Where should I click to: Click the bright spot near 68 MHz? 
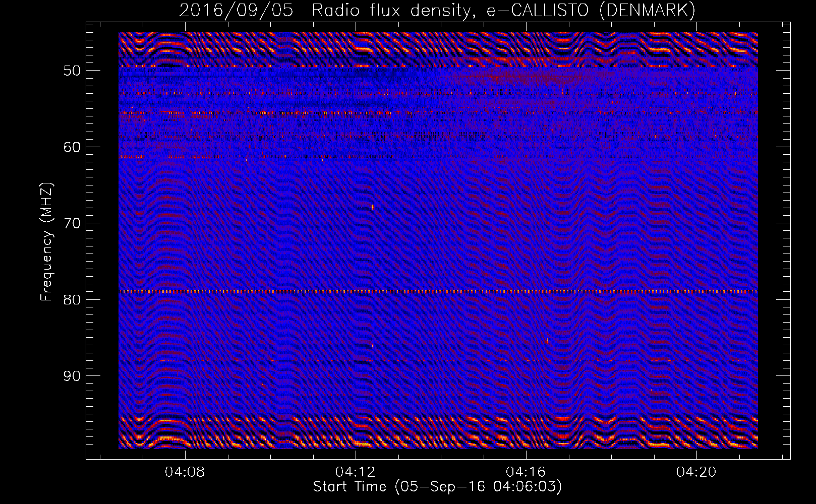click(373, 207)
